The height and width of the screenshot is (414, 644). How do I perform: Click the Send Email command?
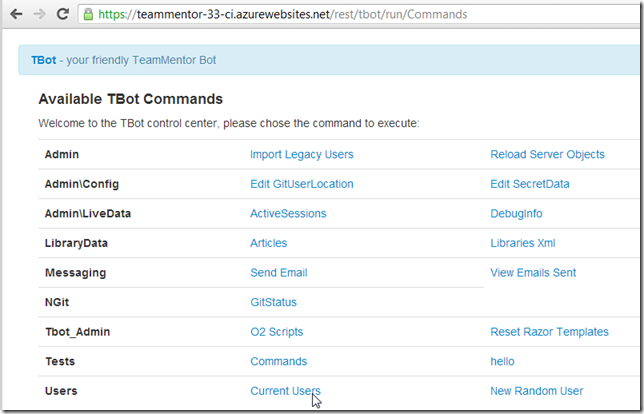(x=278, y=273)
